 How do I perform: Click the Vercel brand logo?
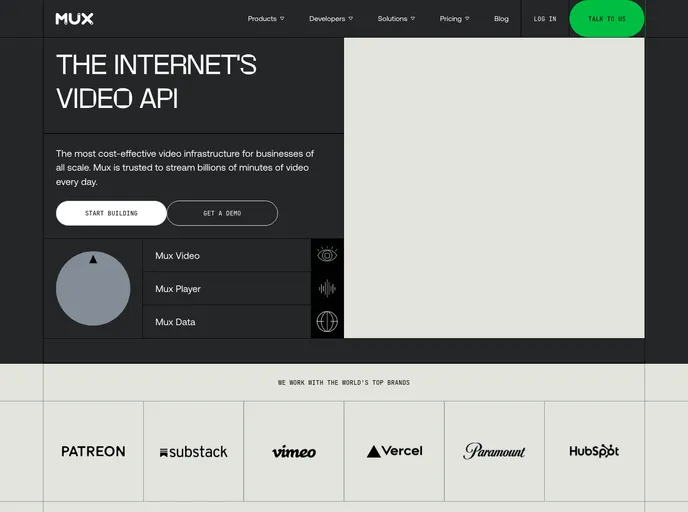tap(394, 451)
